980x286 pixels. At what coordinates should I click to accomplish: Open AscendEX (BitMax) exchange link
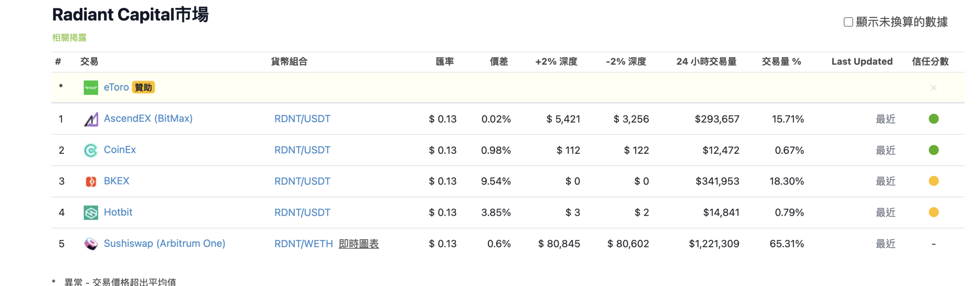[148, 118]
